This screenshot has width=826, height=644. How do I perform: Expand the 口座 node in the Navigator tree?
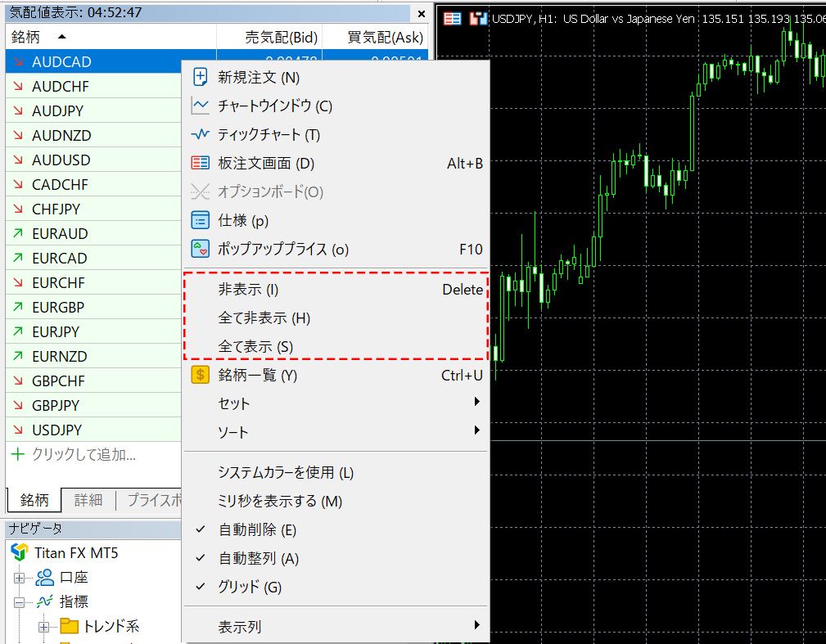click(17, 577)
